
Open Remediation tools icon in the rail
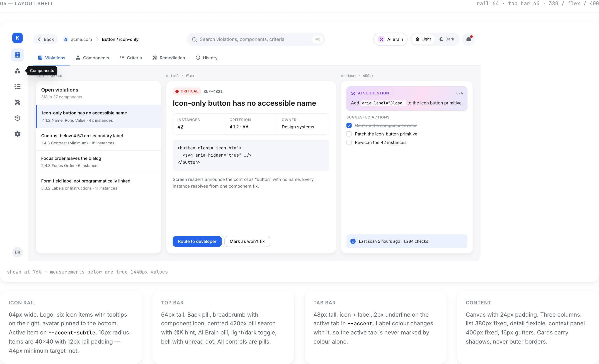coord(17,102)
